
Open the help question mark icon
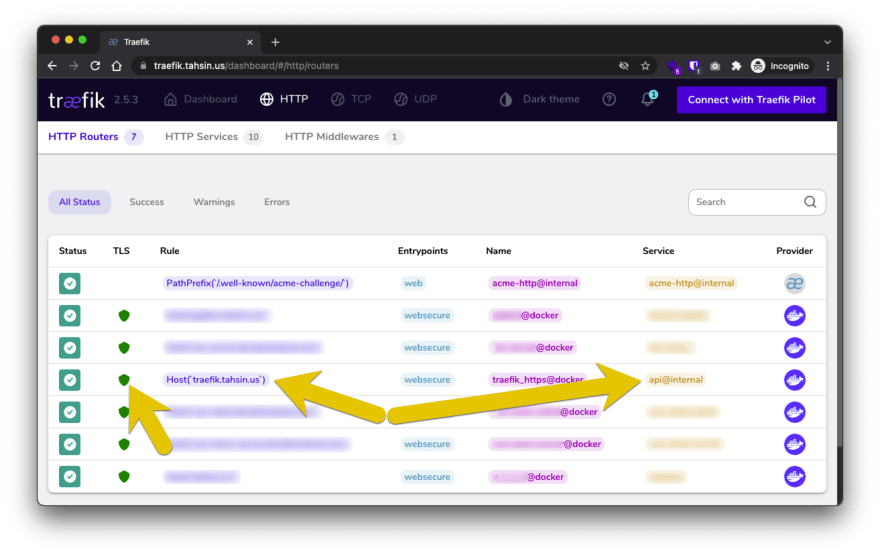coord(609,99)
